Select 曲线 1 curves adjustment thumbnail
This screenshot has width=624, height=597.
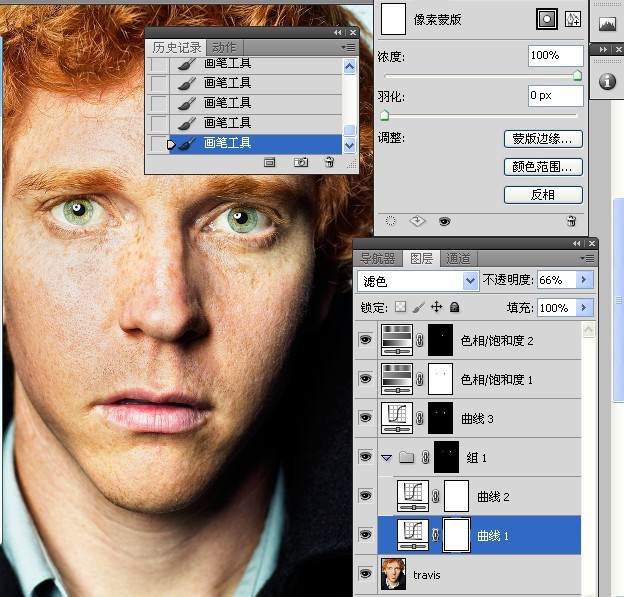coord(413,535)
